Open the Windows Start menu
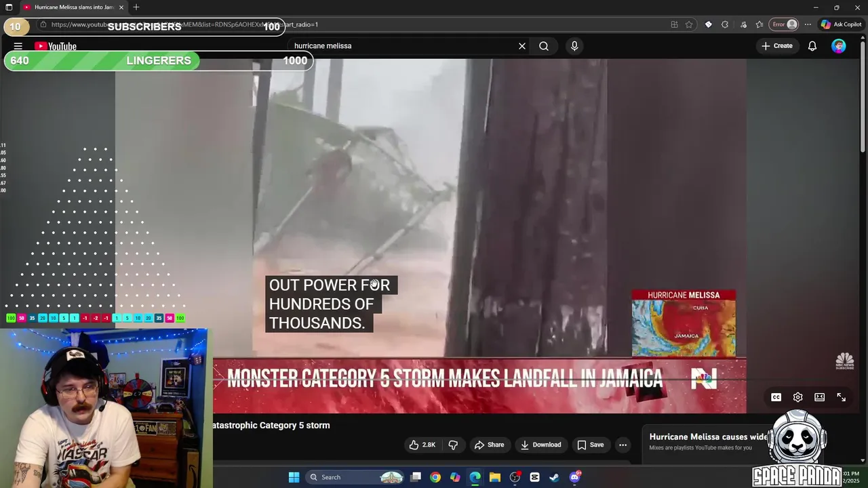The image size is (868, 488). [x=294, y=477]
